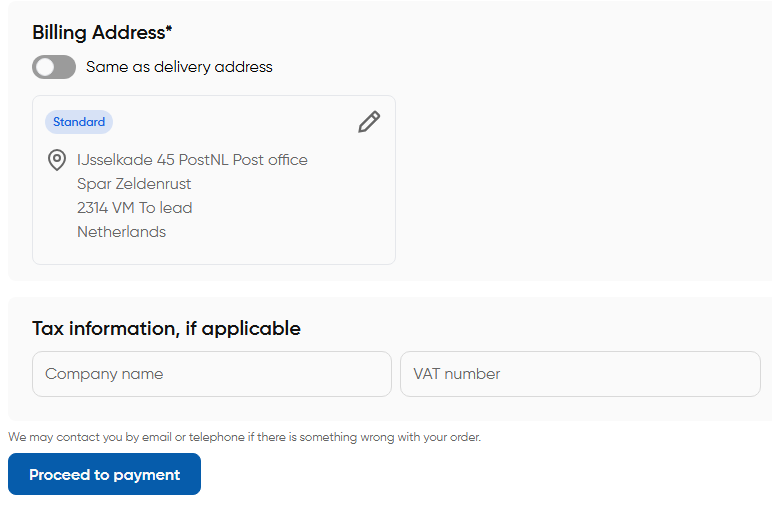
Task: Click the Billing Address heading
Action: tap(97, 32)
